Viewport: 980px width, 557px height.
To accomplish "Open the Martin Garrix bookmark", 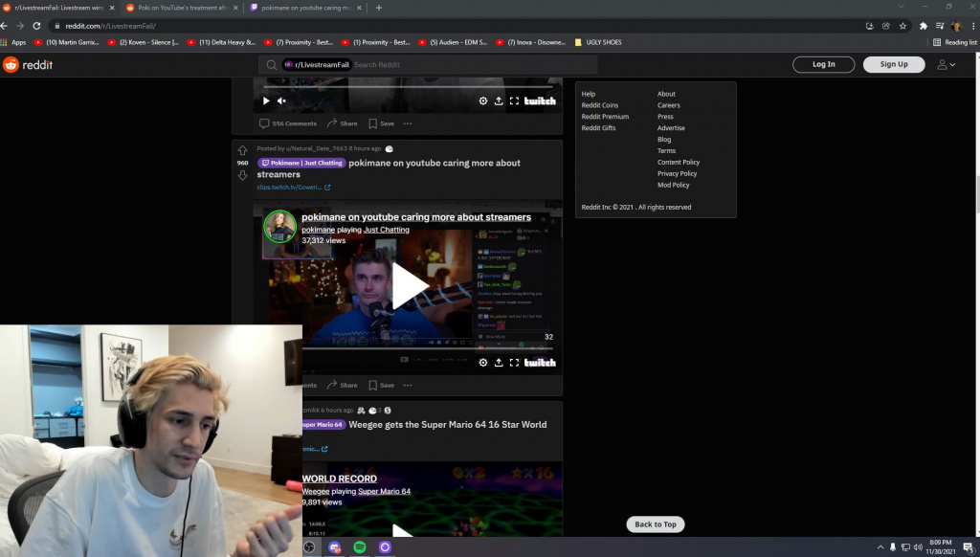I will tap(67, 42).
